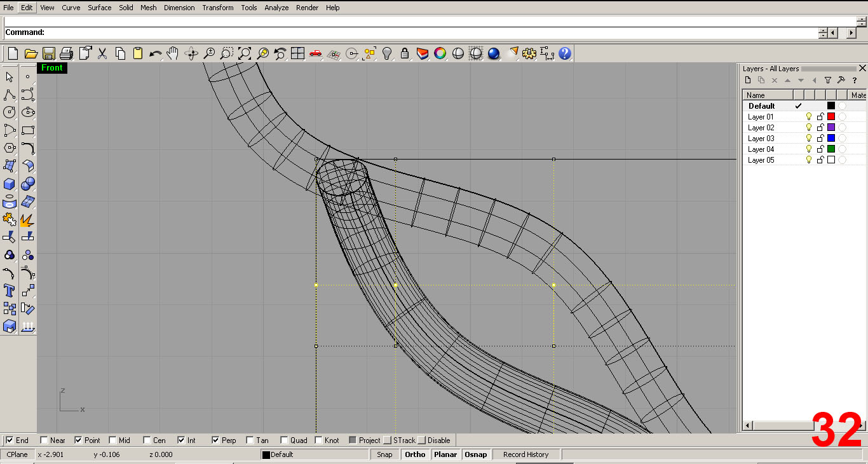Click the Cut scissors icon
The width and height of the screenshot is (868, 464).
102,54
